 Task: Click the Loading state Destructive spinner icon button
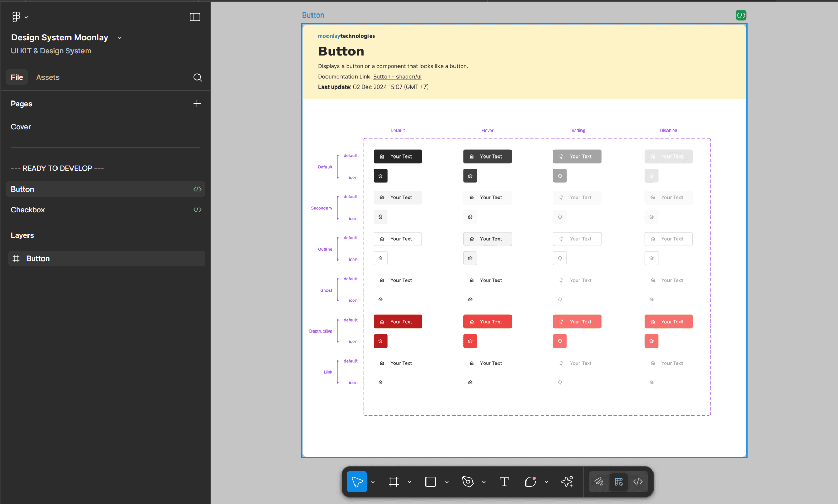pyautogui.click(x=560, y=341)
